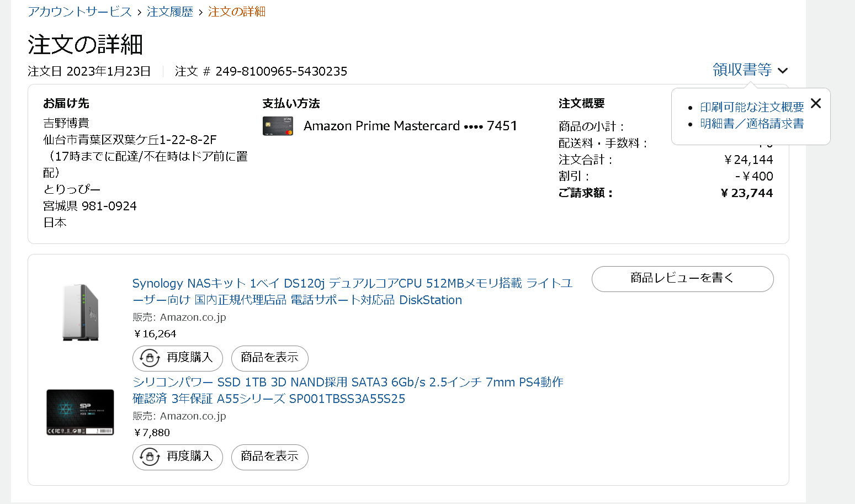Image resolution: width=855 pixels, height=504 pixels.
Task: Click the chevron next to 領収書等
Action: (x=783, y=71)
